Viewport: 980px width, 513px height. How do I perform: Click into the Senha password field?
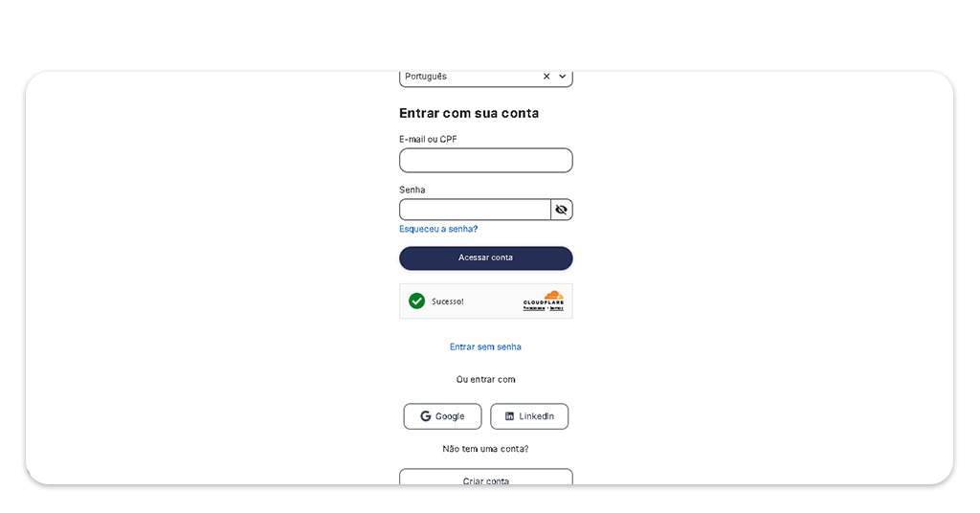point(475,210)
